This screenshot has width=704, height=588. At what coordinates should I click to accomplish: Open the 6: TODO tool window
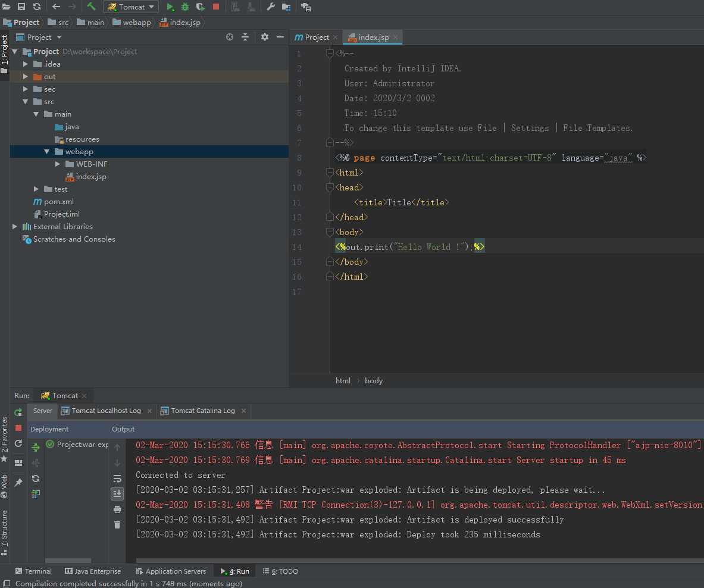281,571
